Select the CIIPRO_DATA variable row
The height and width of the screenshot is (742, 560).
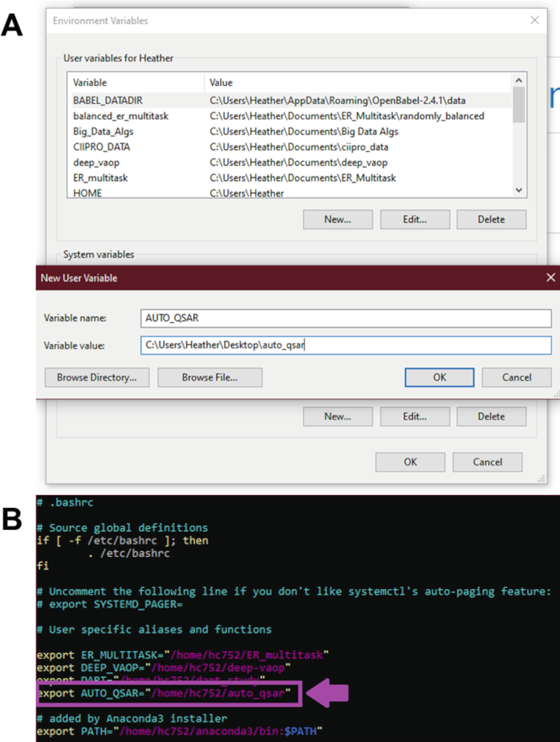pos(291,147)
